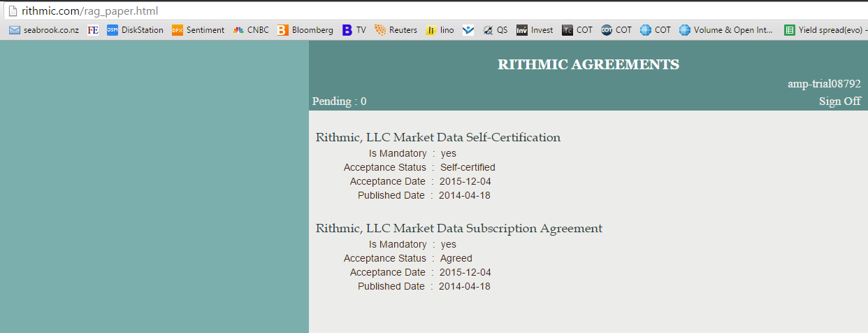Click the Self-Certification Is Mandatory label

click(398, 153)
